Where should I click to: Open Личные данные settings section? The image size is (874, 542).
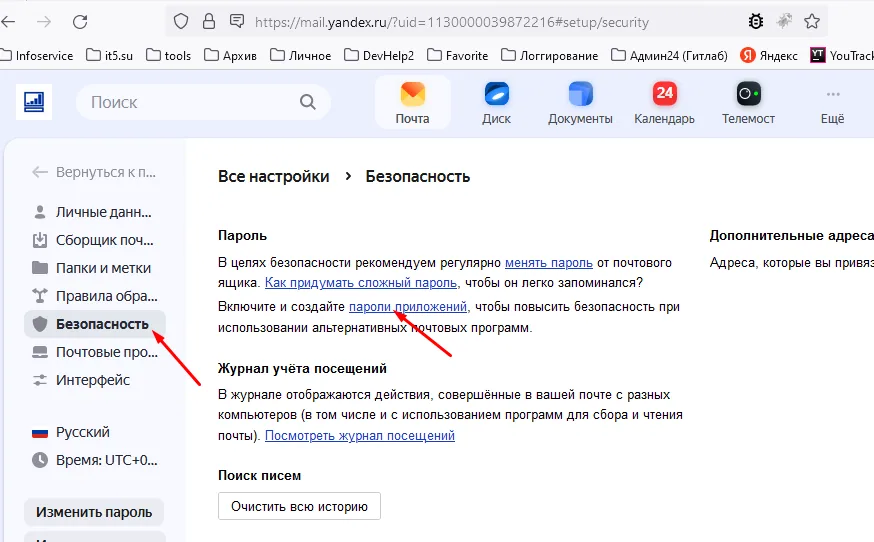pyautogui.click(x=94, y=212)
